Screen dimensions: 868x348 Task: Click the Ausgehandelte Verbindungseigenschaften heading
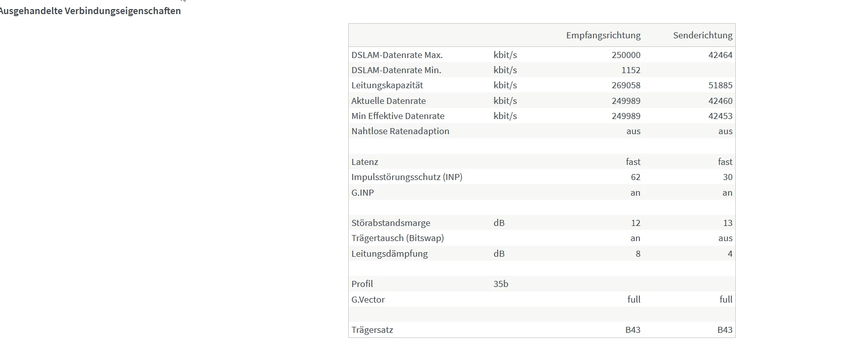pyautogui.click(x=90, y=11)
